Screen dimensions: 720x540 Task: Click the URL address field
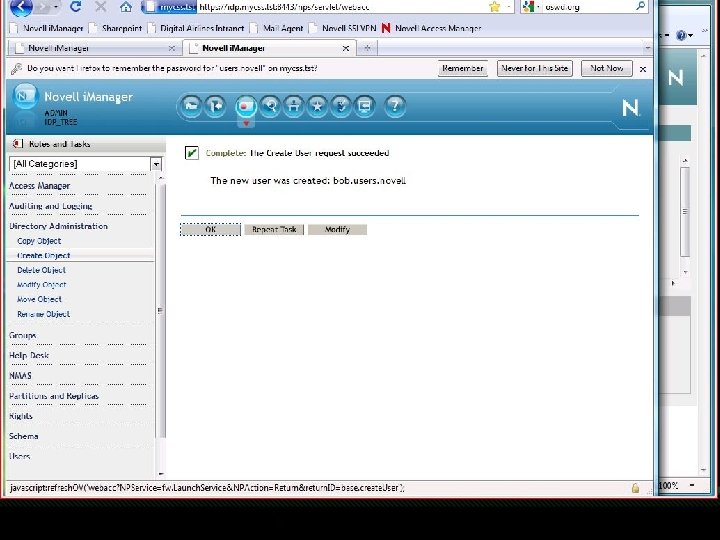coord(342,7)
